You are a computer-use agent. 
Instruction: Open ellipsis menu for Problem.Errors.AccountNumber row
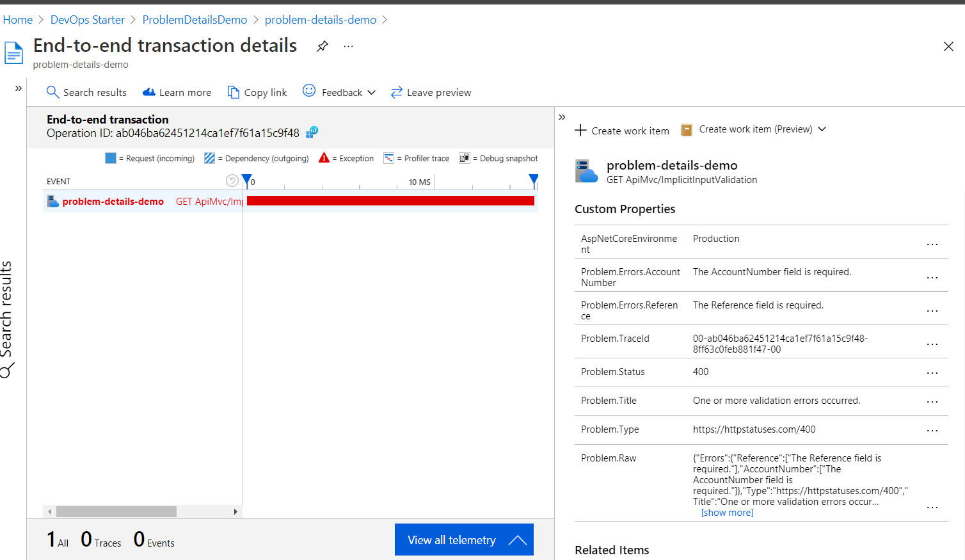click(x=932, y=278)
